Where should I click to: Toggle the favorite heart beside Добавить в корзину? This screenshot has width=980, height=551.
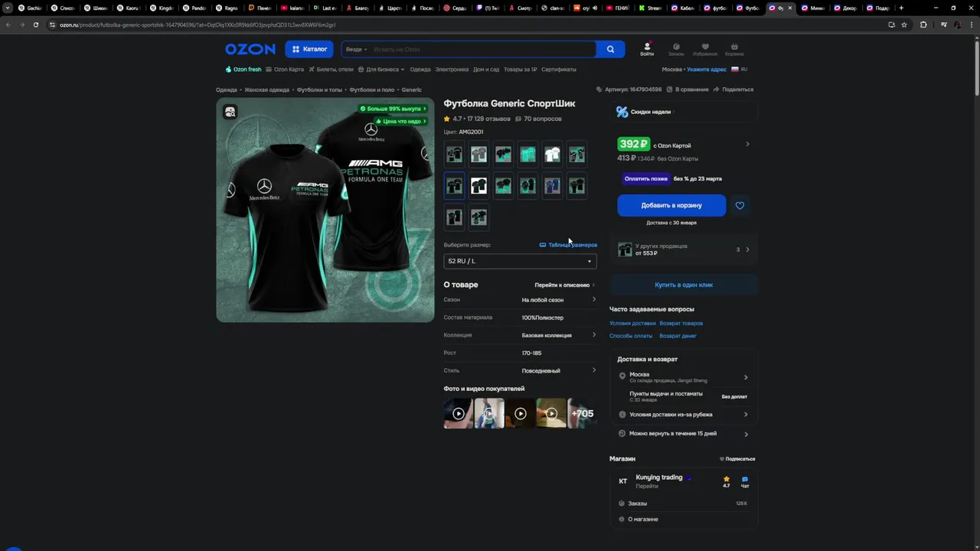740,205
